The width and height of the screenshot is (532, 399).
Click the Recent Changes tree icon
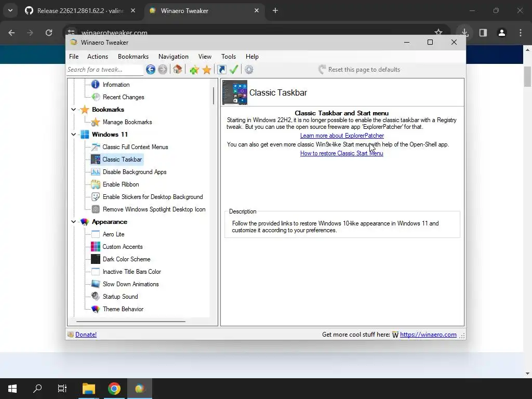[96, 97]
